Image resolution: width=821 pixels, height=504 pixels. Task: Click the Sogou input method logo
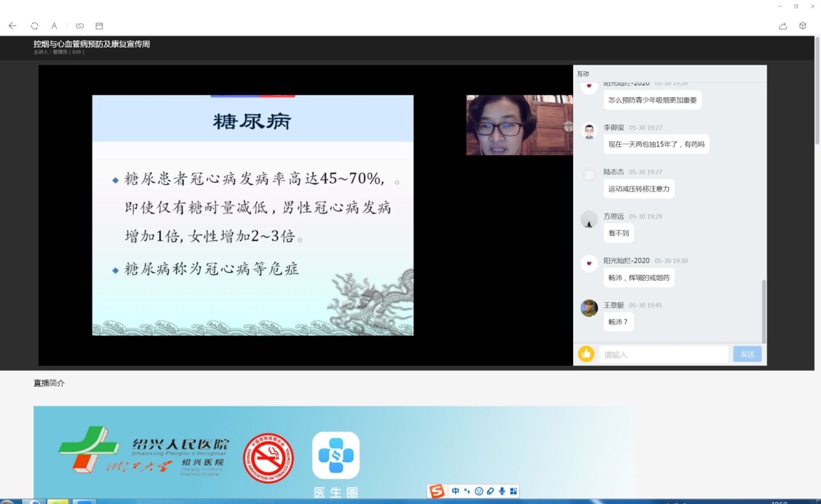click(x=437, y=491)
